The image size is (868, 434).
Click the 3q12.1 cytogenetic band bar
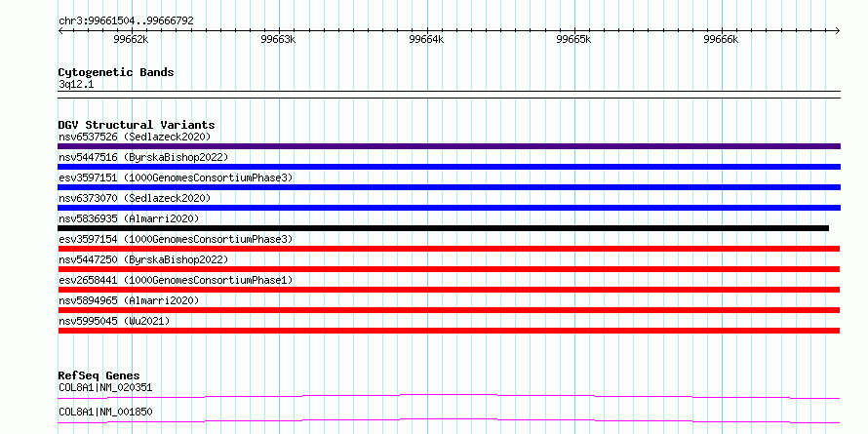pos(449,95)
